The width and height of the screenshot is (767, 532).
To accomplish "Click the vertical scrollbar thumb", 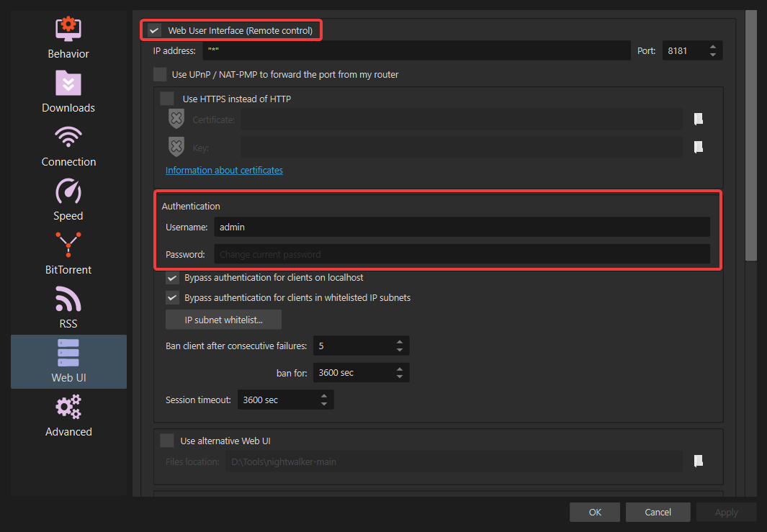I will coord(751,135).
